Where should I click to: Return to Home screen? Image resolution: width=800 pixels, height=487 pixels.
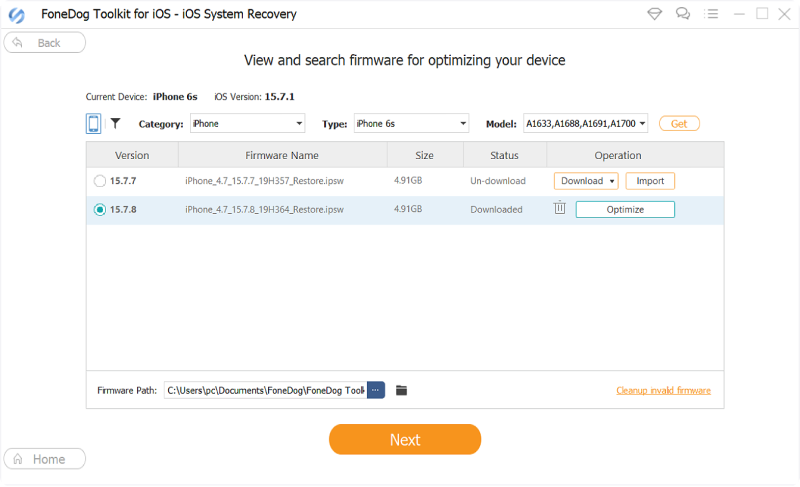click(45, 459)
